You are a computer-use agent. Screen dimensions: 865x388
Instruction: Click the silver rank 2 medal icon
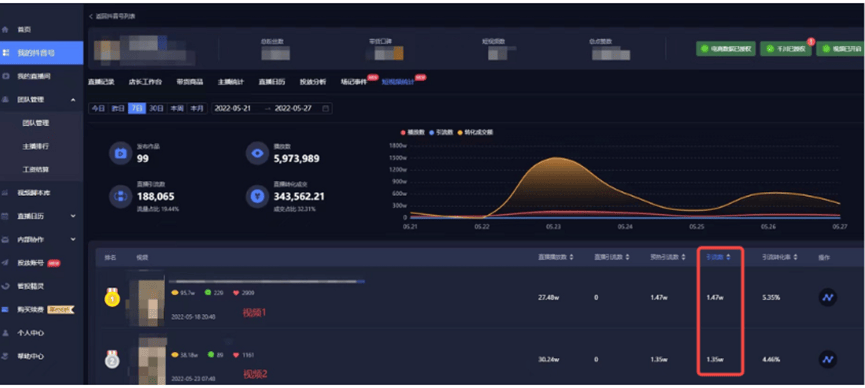coord(112,359)
